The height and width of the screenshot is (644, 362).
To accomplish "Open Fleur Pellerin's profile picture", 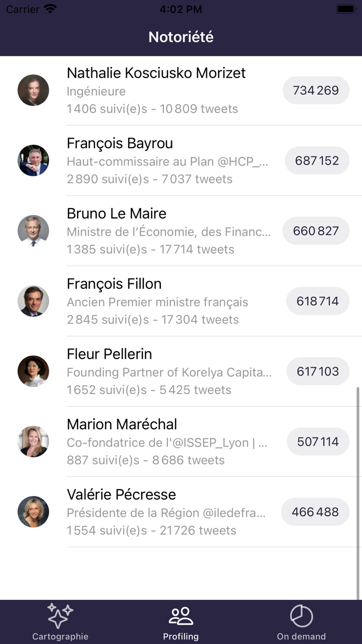I will coord(33,371).
